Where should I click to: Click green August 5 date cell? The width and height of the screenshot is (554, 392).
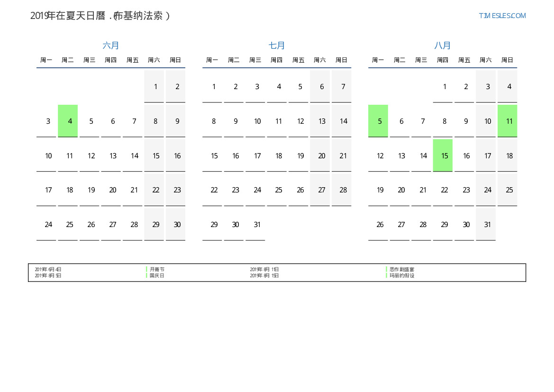coord(378,121)
